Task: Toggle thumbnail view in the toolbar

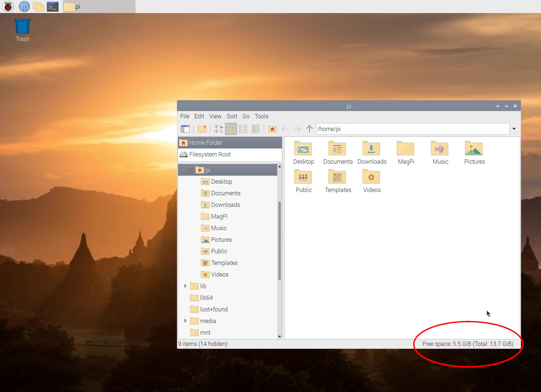Action: 218,129
